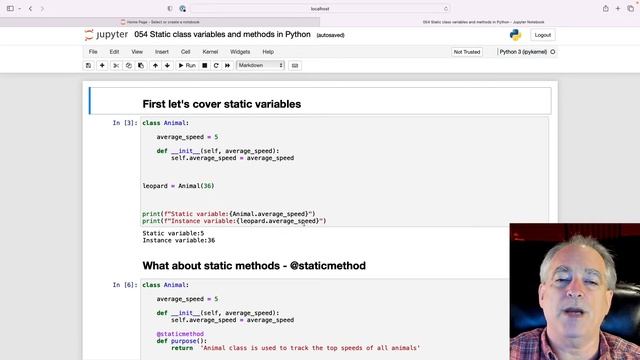Screen dimensions: 640x360
Task: Run the selected cell
Action: (187, 65)
